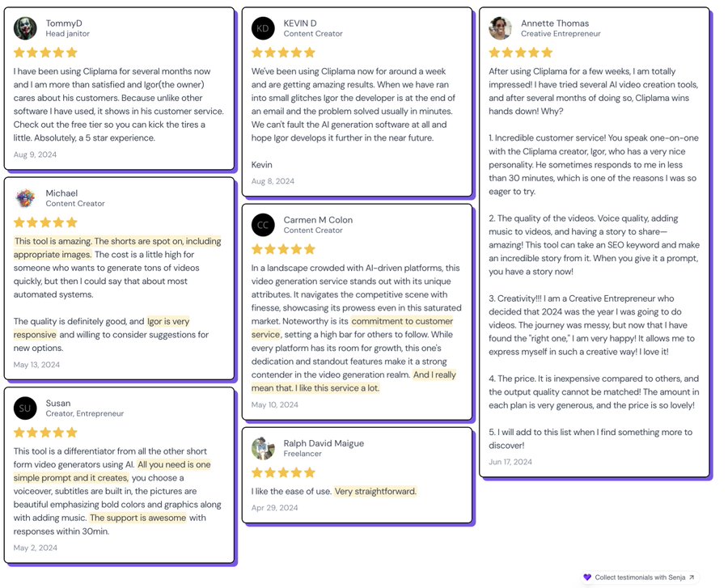Click TommyD's Joker avatar image
The image size is (728, 588).
click(x=25, y=28)
